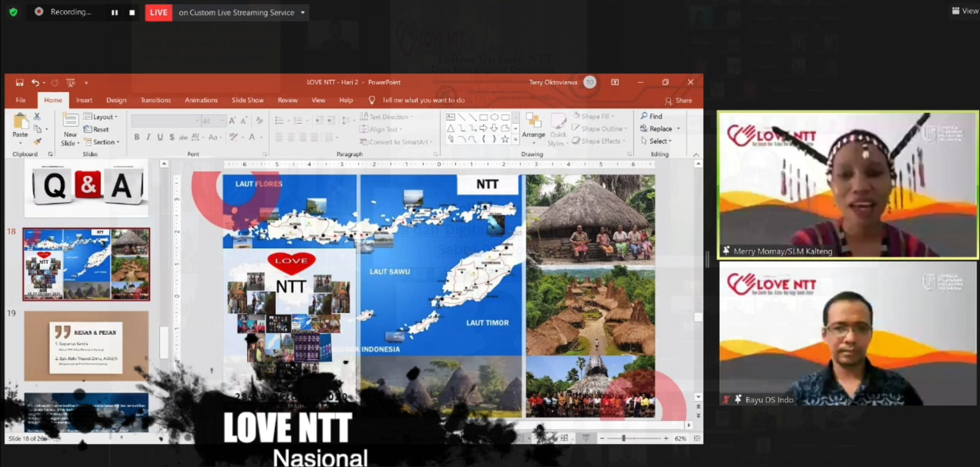Toggle Italic formatting button
Viewport: 980px width, 467px height.
[148, 137]
